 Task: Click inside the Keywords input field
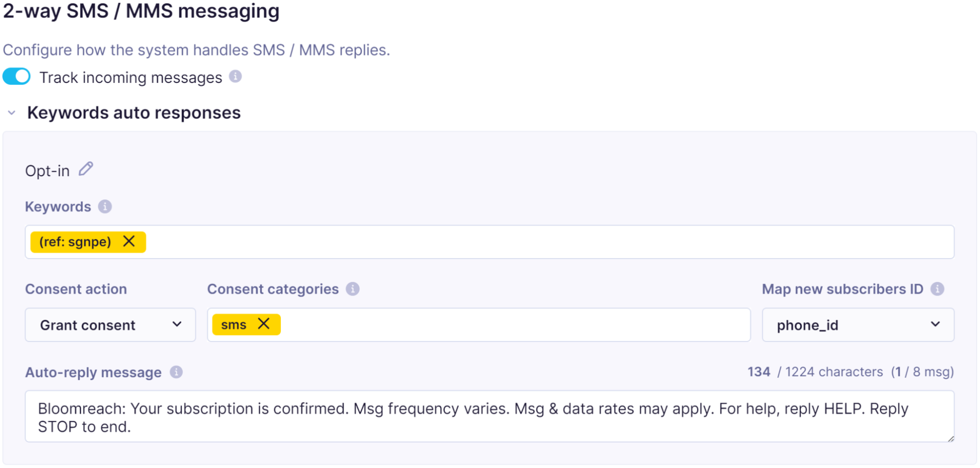tap(539, 242)
